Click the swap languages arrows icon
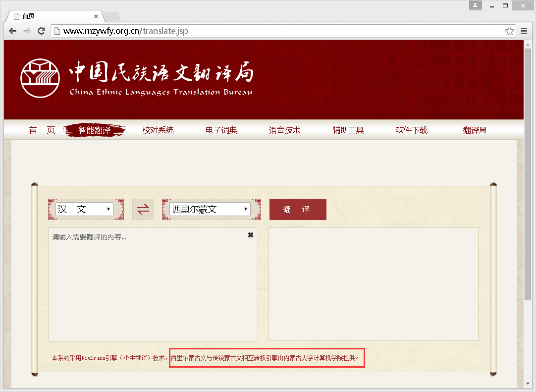 [x=143, y=210]
